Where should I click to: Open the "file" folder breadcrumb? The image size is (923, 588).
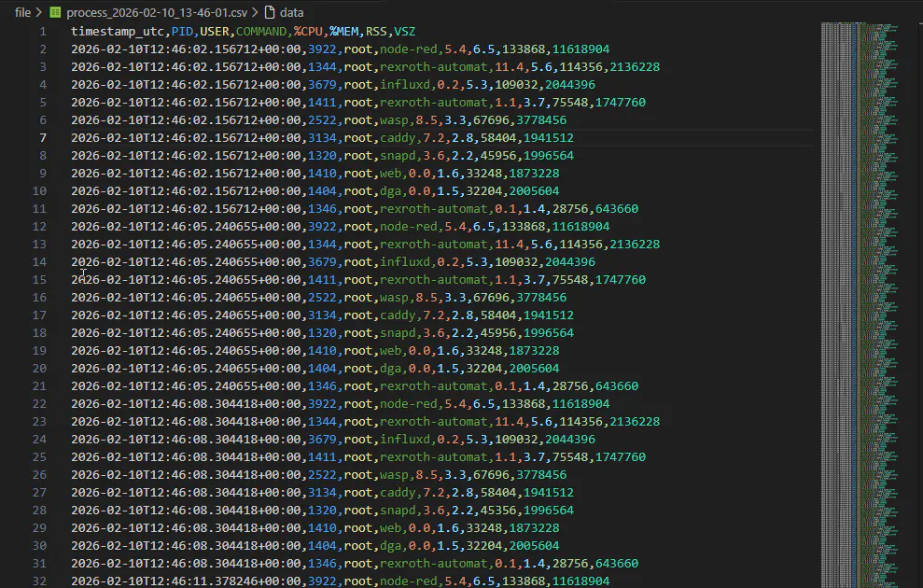pos(22,13)
